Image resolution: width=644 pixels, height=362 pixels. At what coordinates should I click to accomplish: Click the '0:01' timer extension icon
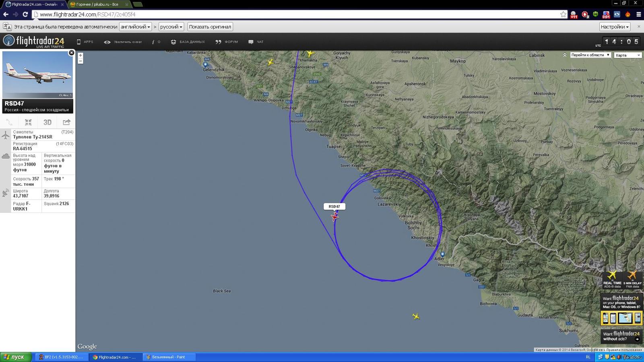(606, 15)
